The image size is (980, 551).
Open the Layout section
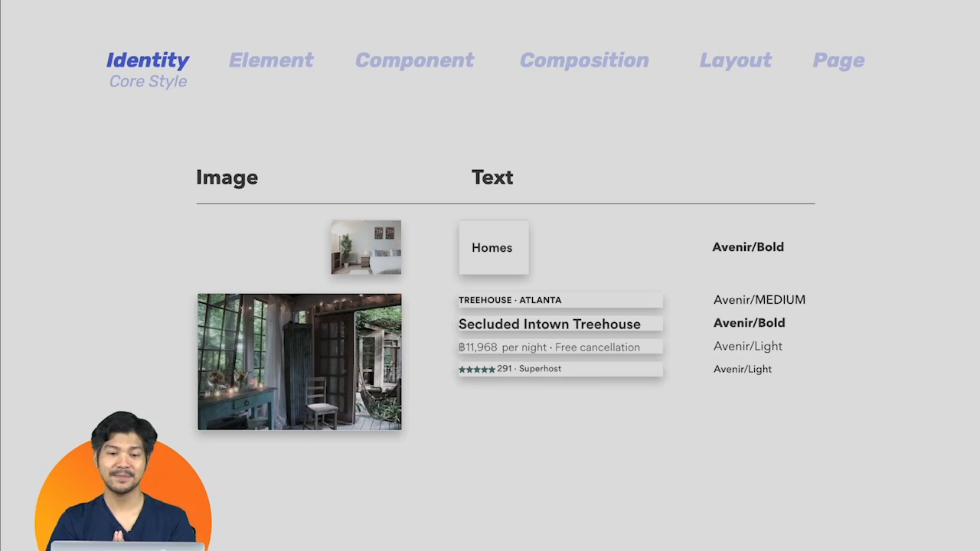735,60
